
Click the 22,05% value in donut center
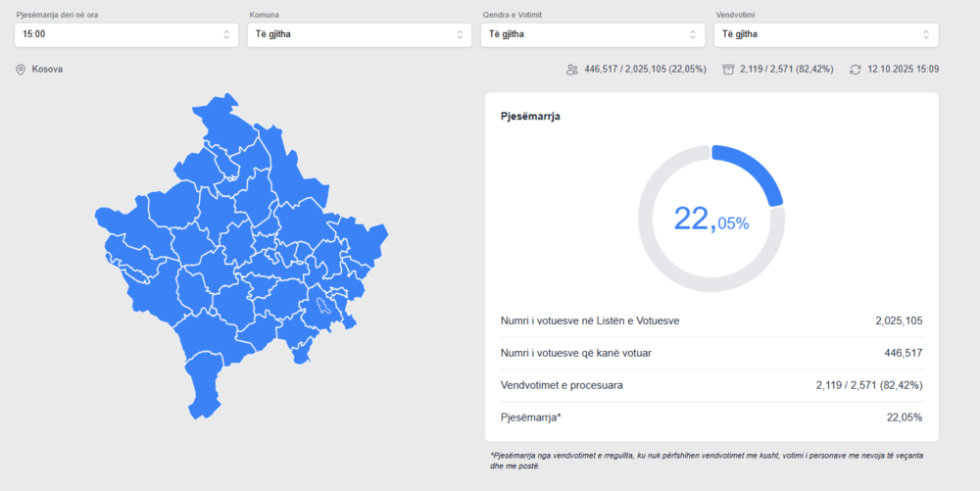[x=711, y=220]
